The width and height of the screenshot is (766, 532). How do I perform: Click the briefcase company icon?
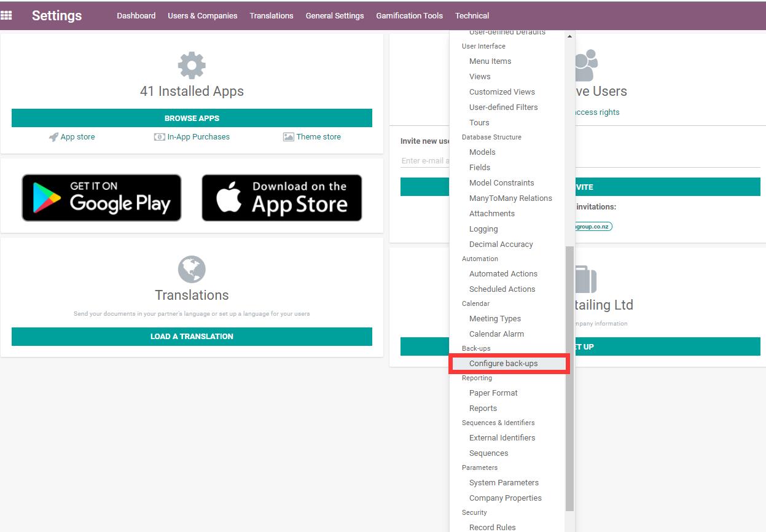586,279
